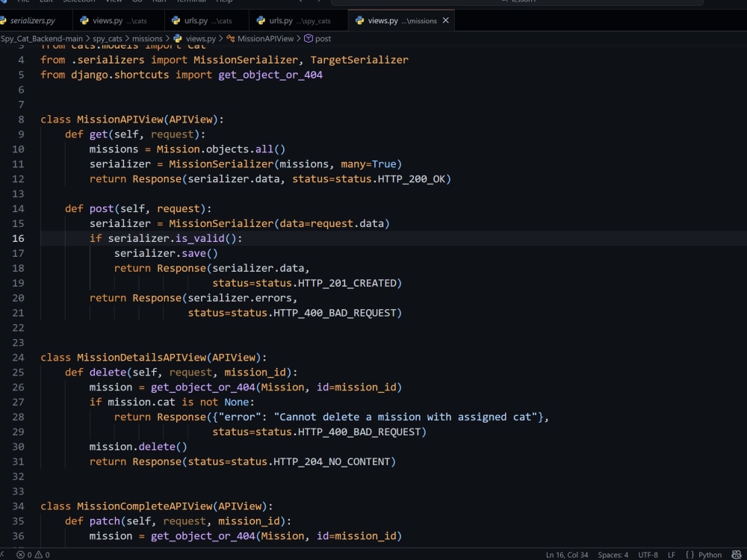
Task: Click 'django.shortcuts' on line 5
Action: (120, 75)
